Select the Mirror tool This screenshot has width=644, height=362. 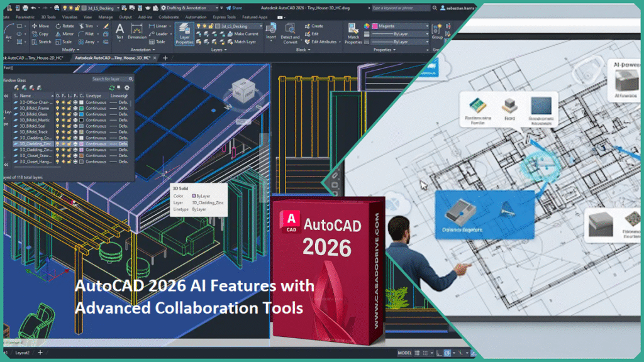65,34
